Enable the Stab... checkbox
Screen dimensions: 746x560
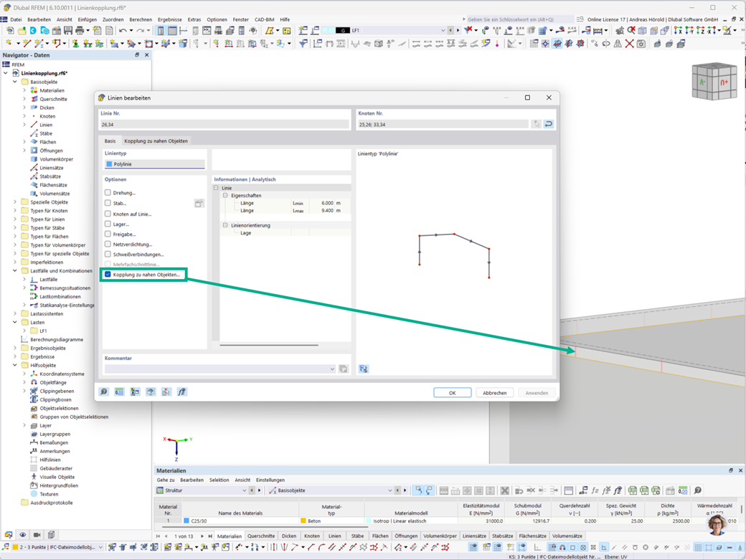pos(108,203)
